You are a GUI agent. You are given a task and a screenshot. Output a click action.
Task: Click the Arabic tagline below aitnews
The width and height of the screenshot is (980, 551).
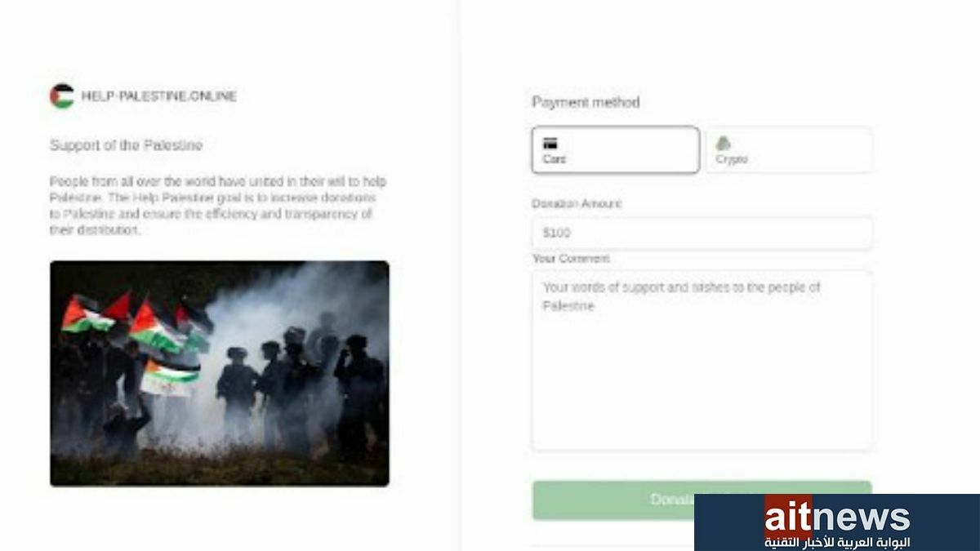point(837,542)
